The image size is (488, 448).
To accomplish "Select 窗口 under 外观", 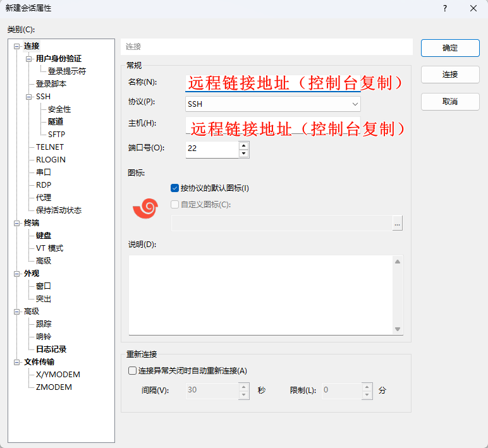I will click(43, 286).
